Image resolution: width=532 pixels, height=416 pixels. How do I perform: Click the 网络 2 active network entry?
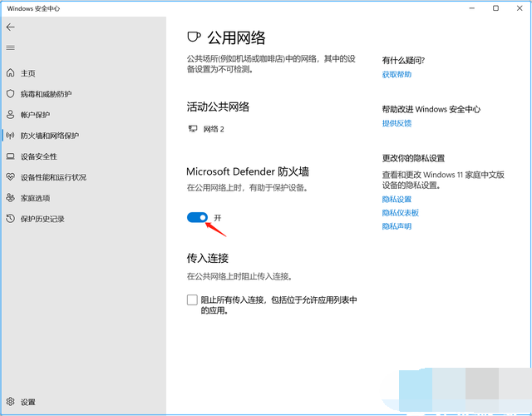click(209, 129)
